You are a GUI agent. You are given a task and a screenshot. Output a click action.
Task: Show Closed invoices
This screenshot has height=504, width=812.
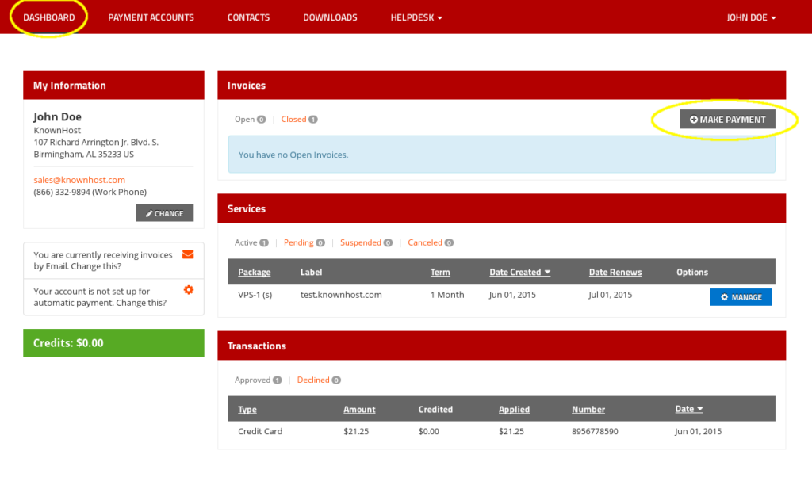[299, 120]
